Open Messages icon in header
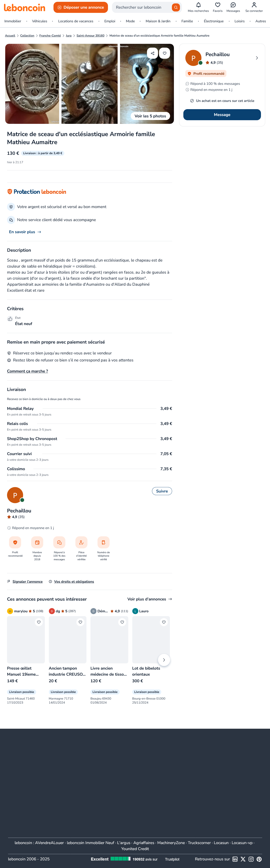The image size is (270, 868). click(x=233, y=5)
